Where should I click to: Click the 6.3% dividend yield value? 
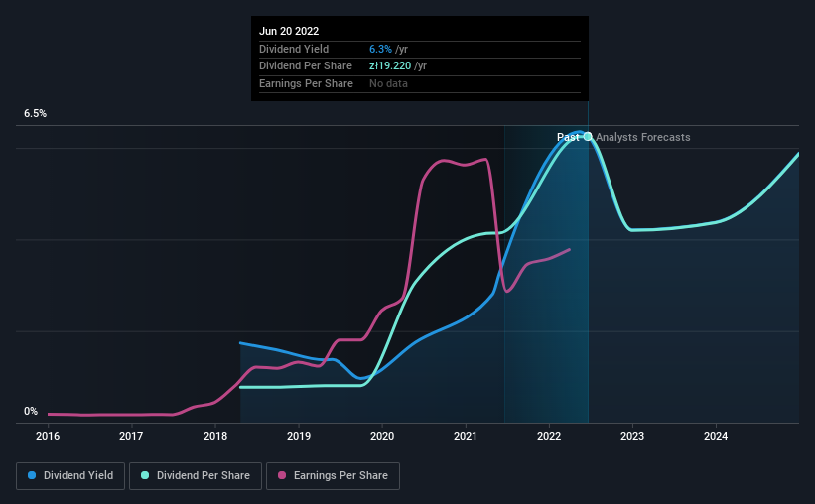[x=379, y=49]
